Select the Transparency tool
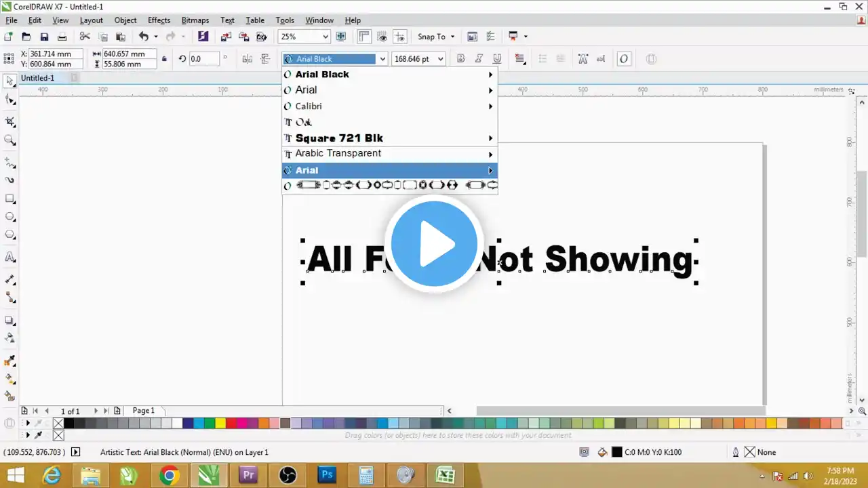This screenshot has width=868, height=488. pos(9,338)
